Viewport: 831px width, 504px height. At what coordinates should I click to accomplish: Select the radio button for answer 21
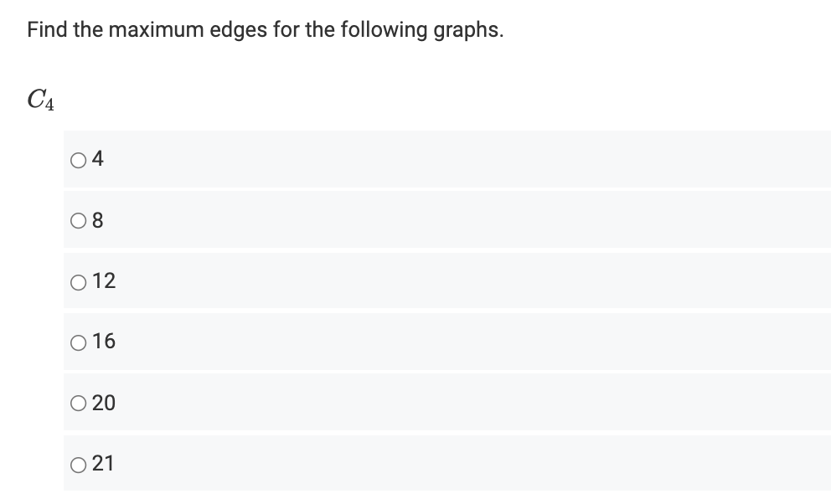tap(79, 463)
